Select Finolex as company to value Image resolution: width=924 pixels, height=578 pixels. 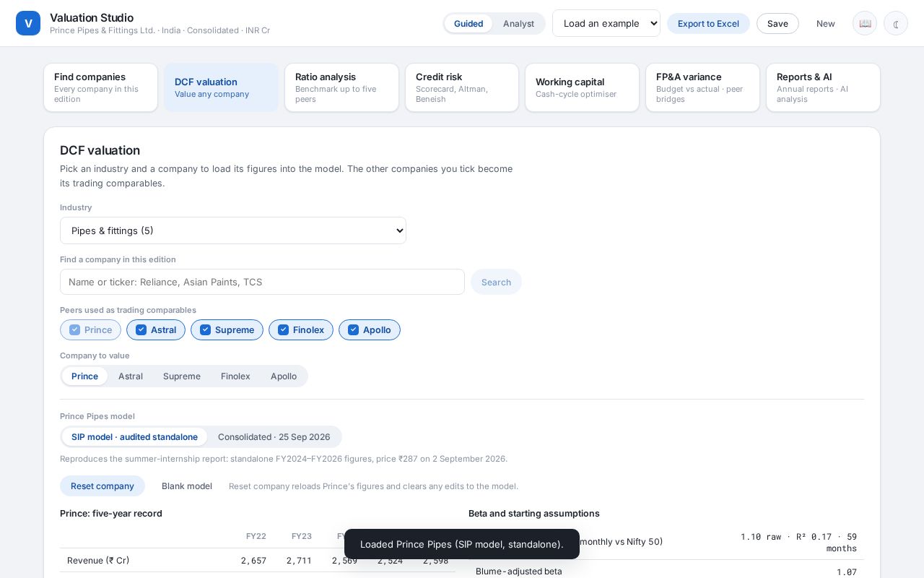tap(235, 376)
